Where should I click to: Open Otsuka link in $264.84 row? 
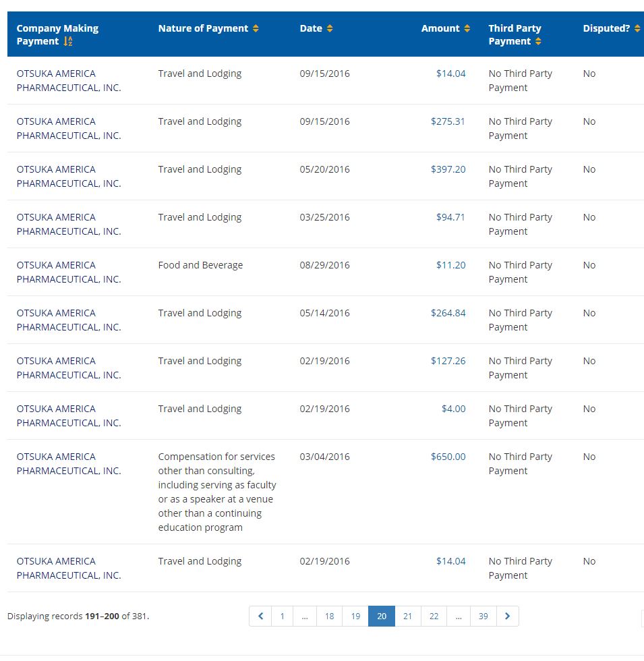(69, 320)
